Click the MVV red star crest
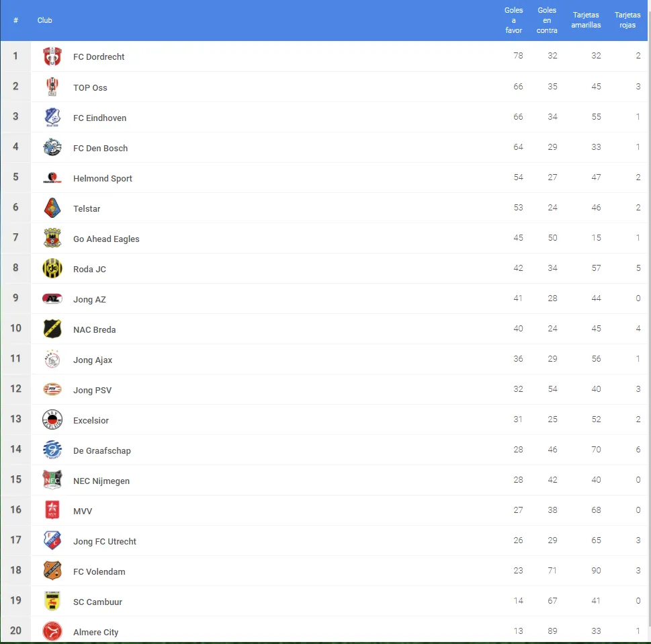Viewport: 651px width, 644px height. pyautogui.click(x=52, y=510)
